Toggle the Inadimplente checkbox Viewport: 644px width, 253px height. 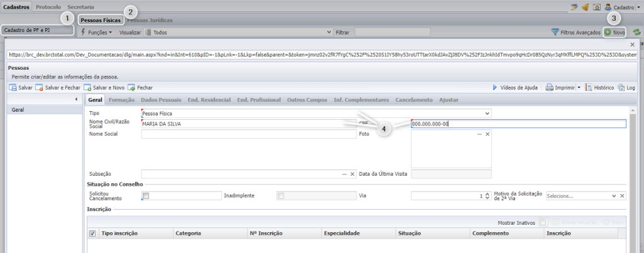(x=281, y=196)
